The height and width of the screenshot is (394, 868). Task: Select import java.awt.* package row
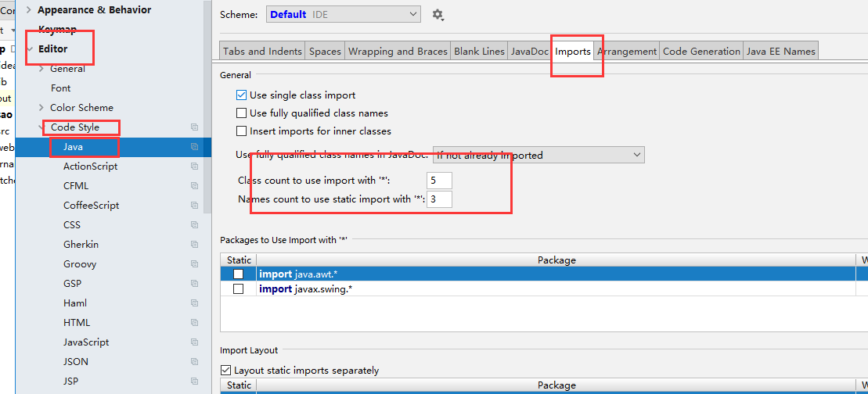544,274
